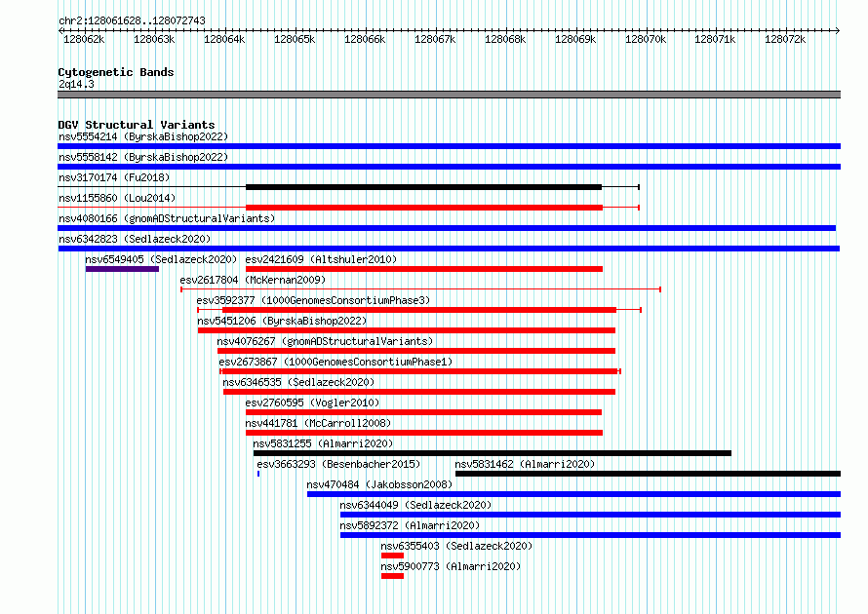Open nsv4076267 (gnomADStructuralVariants) label

tap(325, 341)
